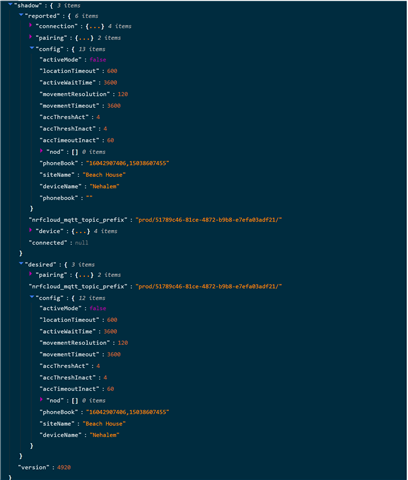Expand the "pairing" node under desired
This screenshot has height=480, width=408.
(30, 274)
